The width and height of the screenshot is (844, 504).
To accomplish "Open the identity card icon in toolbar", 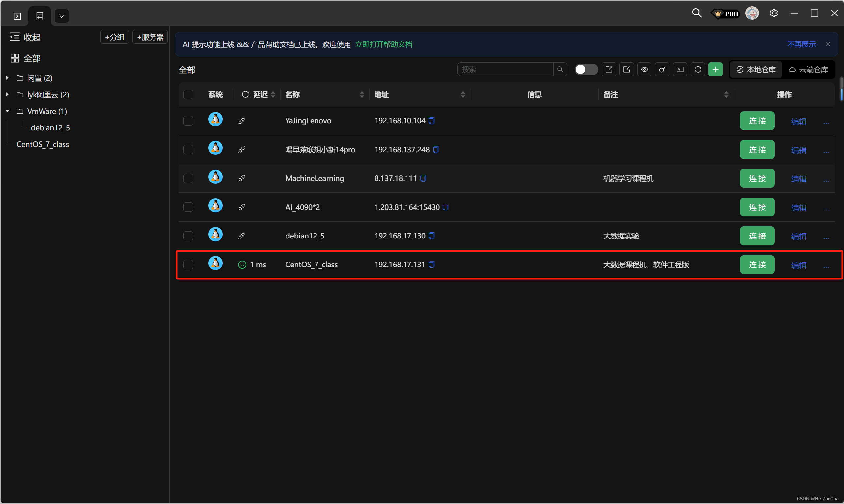I will click(680, 69).
